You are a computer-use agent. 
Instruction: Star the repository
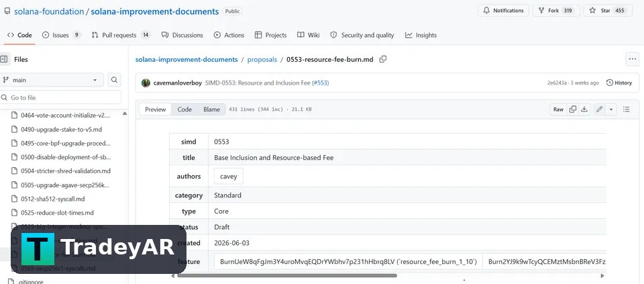click(x=607, y=11)
